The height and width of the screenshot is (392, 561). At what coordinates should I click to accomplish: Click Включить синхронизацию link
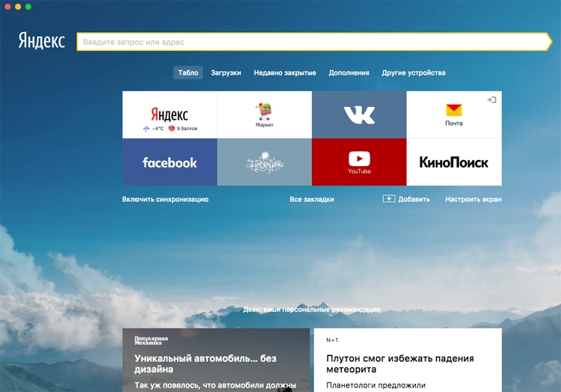coord(165,199)
